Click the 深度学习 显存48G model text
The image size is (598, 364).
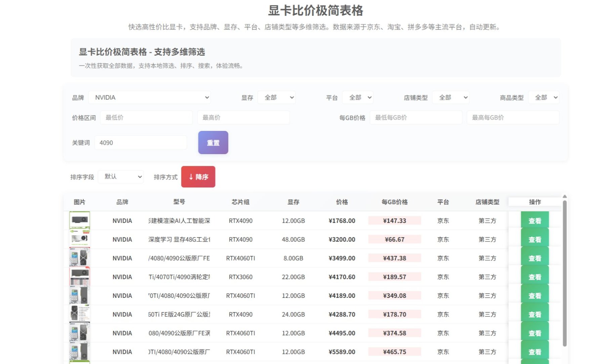(179, 239)
